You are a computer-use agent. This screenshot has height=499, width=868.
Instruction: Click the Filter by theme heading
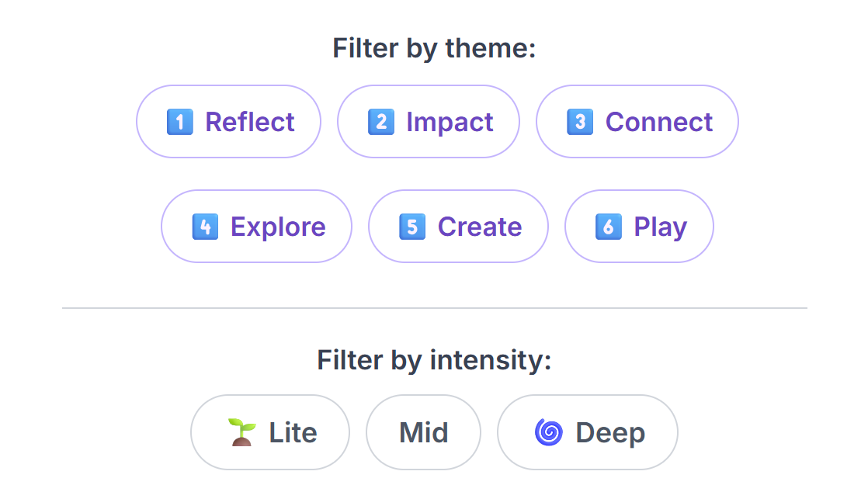(433, 48)
